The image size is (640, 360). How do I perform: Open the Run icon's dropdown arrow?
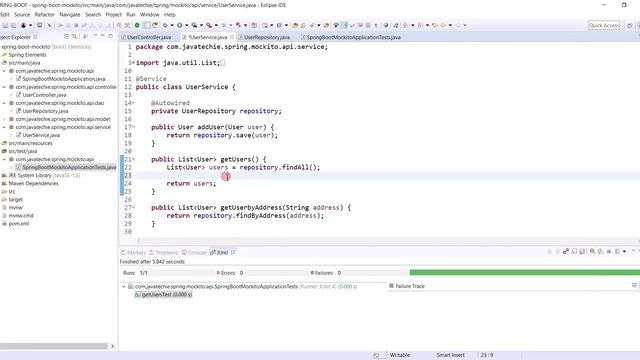pos(187,25)
